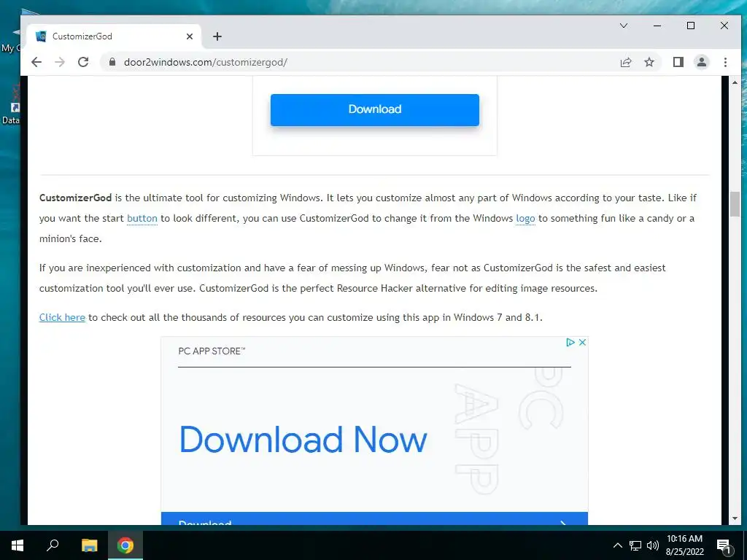Bookmark this page with the star
Image resolution: width=747 pixels, height=560 pixels.
point(649,62)
